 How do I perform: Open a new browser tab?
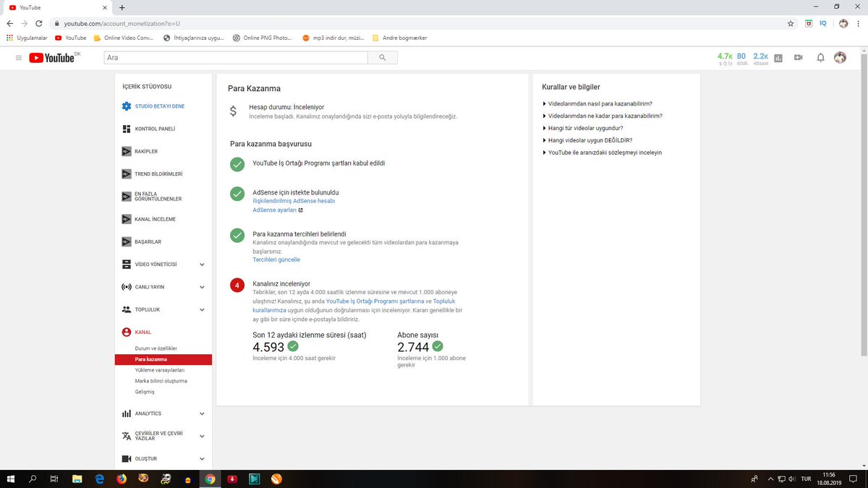(122, 7)
